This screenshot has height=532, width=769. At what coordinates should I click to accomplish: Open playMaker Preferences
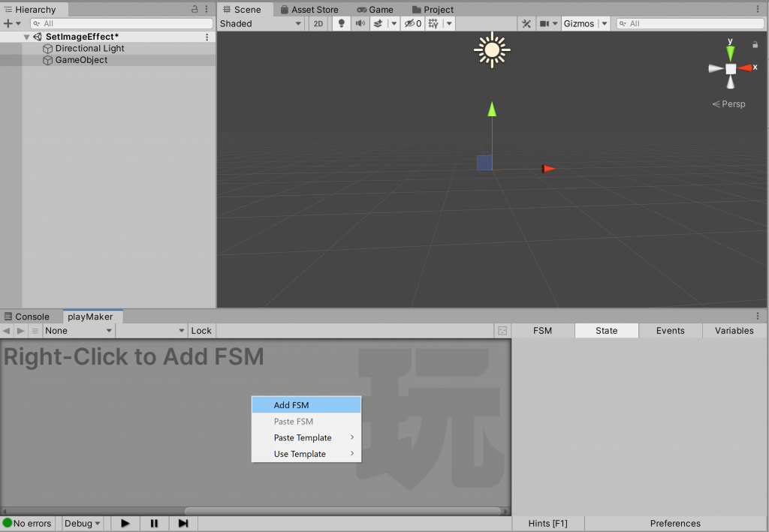coord(674,523)
